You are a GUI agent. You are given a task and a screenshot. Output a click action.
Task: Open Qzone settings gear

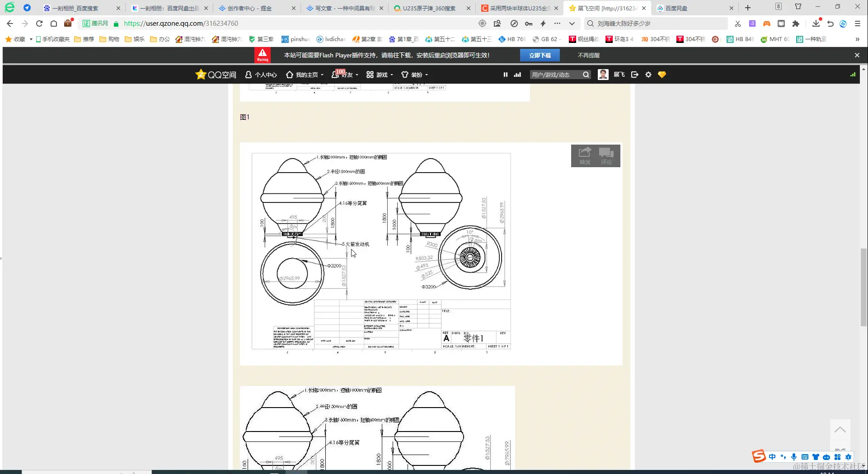pos(648,75)
